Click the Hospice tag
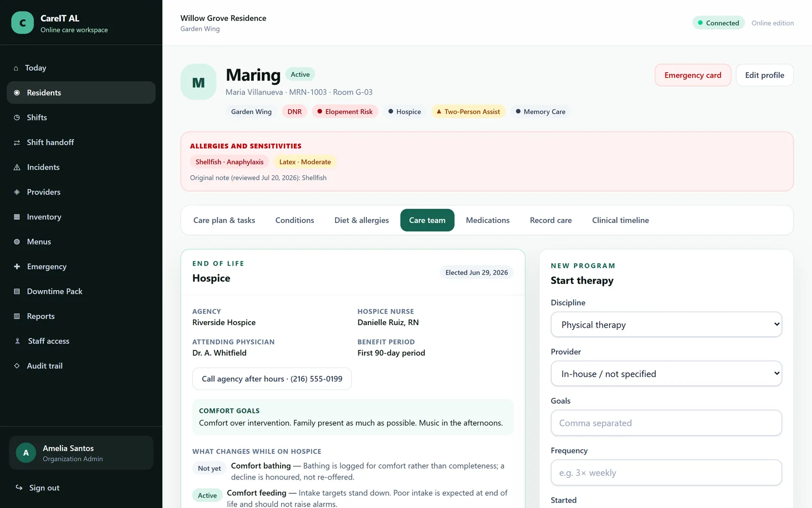This screenshot has height=508, width=812. [x=404, y=112]
